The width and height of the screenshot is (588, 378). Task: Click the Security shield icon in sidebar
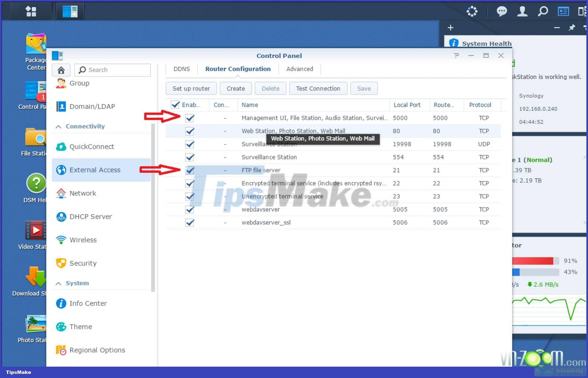tap(61, 263)
